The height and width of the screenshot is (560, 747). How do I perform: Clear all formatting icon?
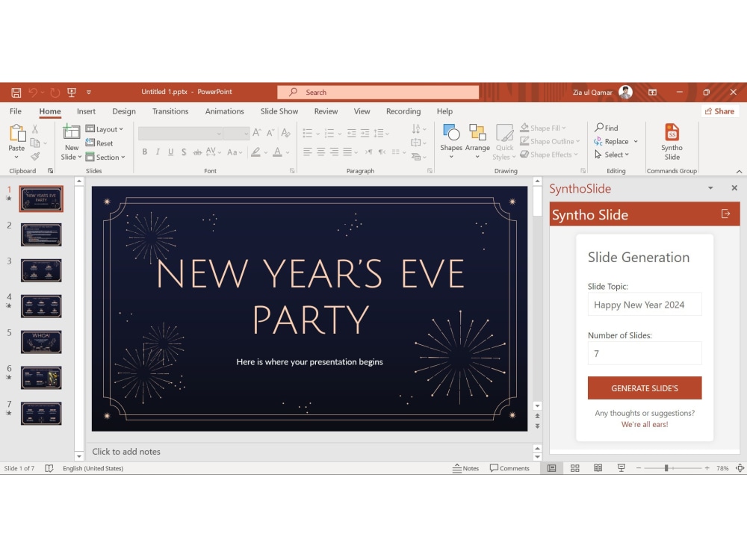[x=286, y=132]
